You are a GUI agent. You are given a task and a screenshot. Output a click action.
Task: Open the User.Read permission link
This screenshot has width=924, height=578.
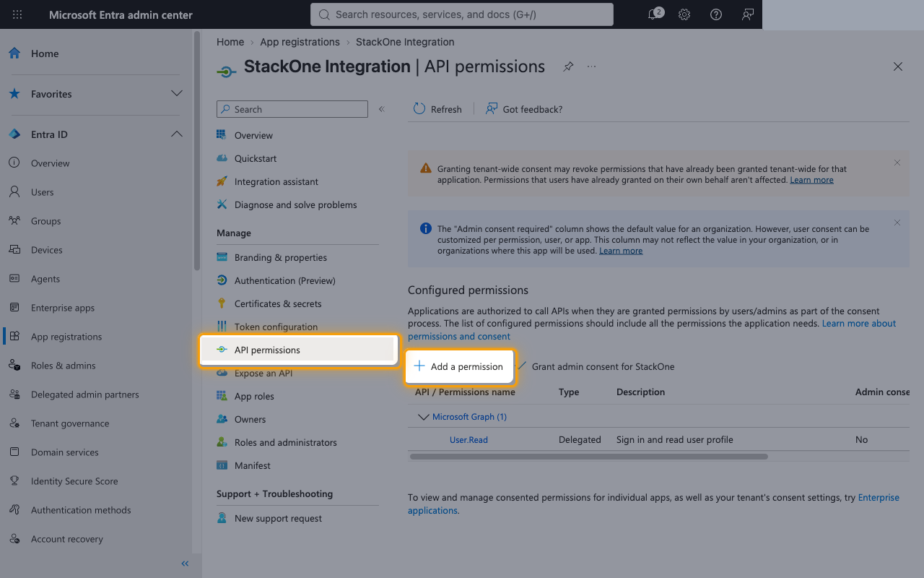[x=468, y=439]
